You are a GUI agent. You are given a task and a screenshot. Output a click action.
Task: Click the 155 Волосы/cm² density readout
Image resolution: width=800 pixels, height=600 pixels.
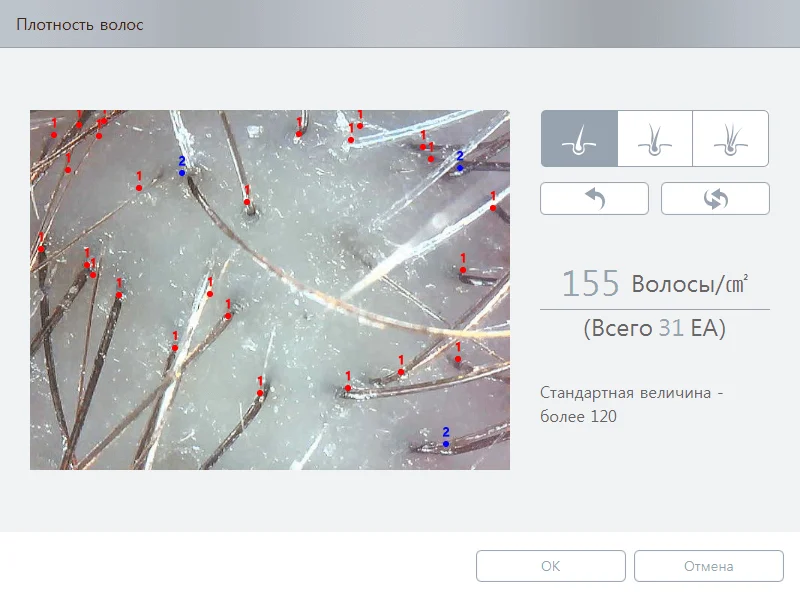655,283
